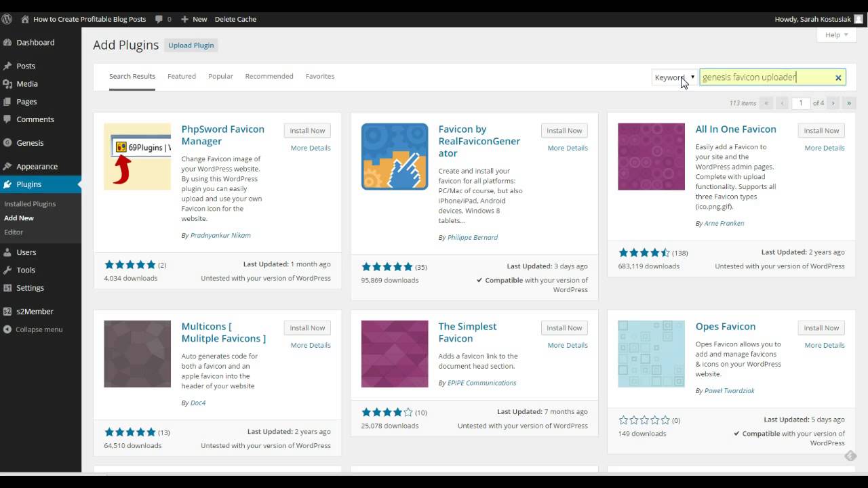Viewport: 868px width, 488px height.
Task: Open Opes Favicon plugin thumbnail
Action: coord(652,354)
